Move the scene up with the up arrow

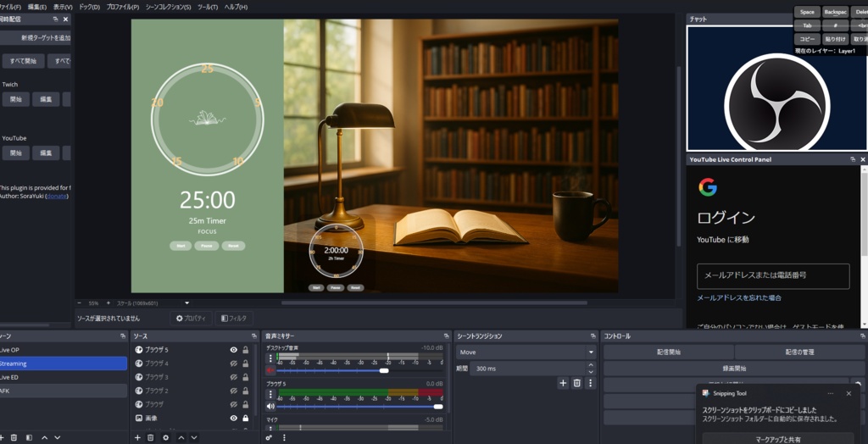(x=44, y=437)
